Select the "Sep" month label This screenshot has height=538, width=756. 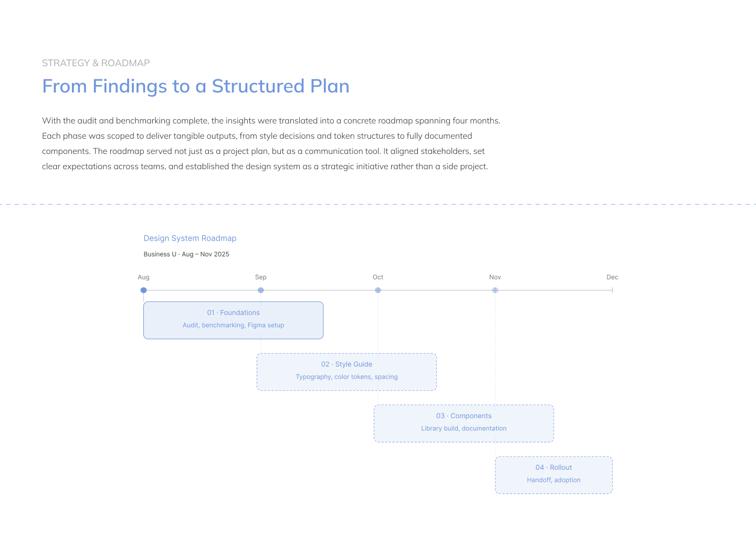tap(261, 277)
